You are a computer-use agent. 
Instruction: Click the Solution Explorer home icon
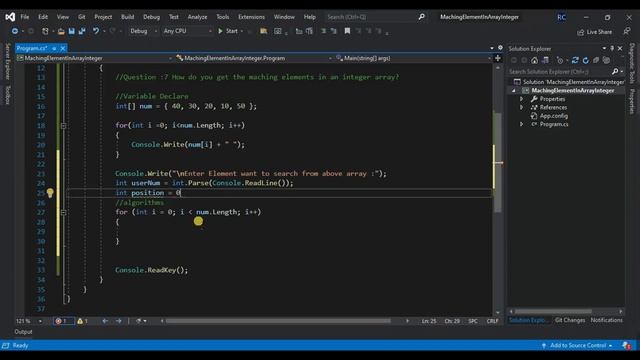534,60
